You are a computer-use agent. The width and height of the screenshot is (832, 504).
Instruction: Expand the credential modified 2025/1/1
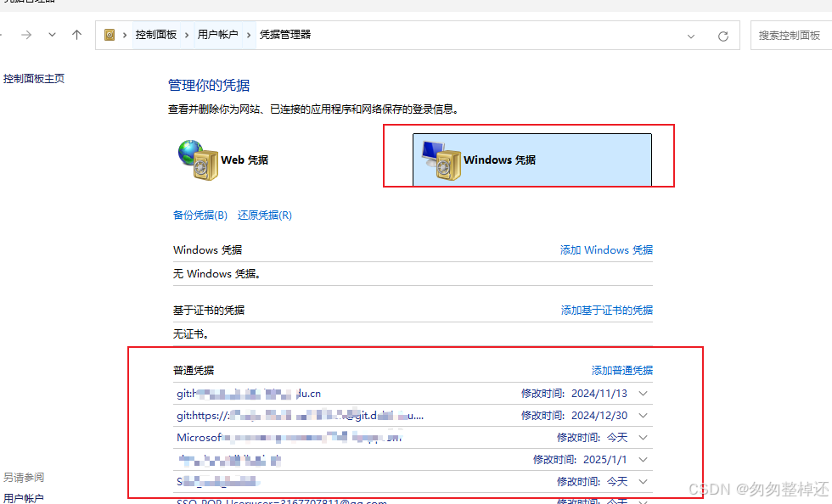pyautogui.click(x=644, y=459)
